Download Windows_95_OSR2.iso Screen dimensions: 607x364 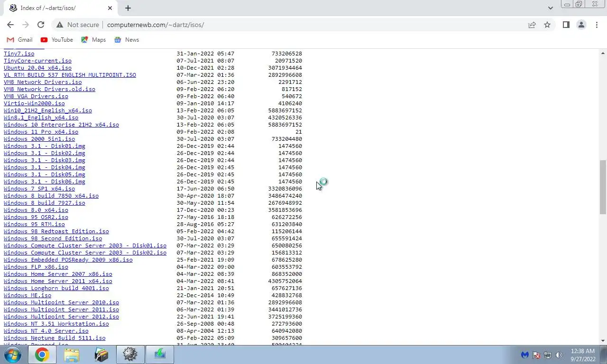point(36,217)
